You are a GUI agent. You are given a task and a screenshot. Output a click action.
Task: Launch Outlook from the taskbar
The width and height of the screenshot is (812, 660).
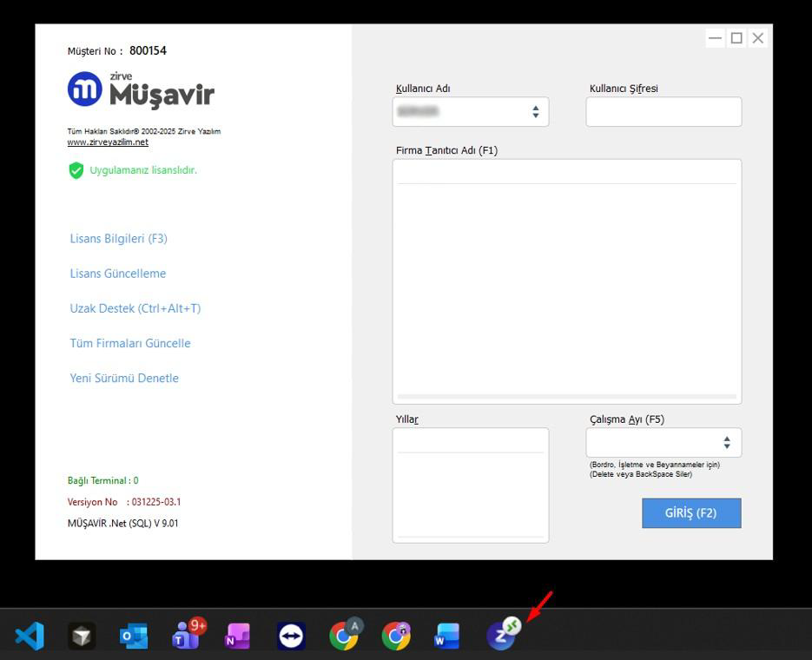(134, 637)
